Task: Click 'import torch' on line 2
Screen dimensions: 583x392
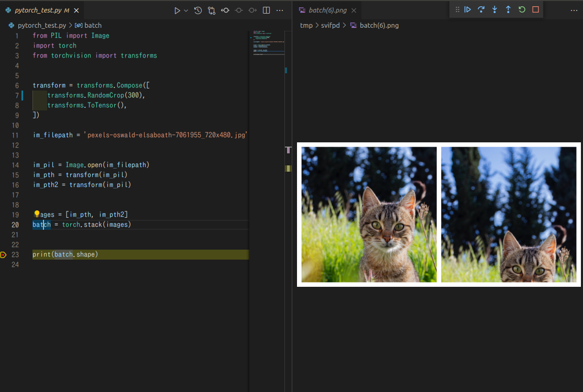Action: 54,46
